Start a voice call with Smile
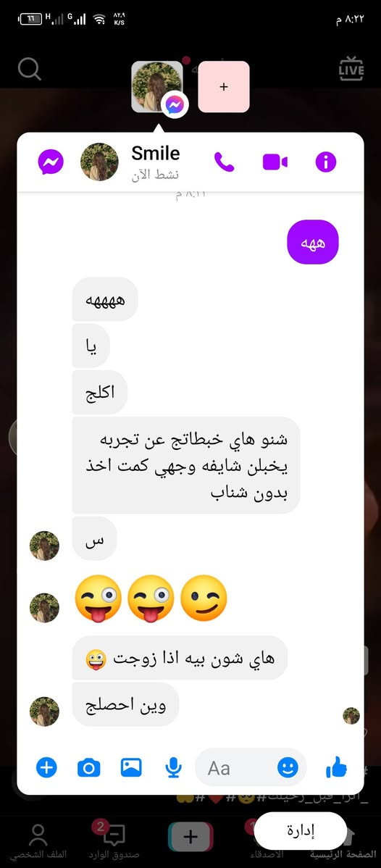381x868 pixels. click(x=225, y=162)
